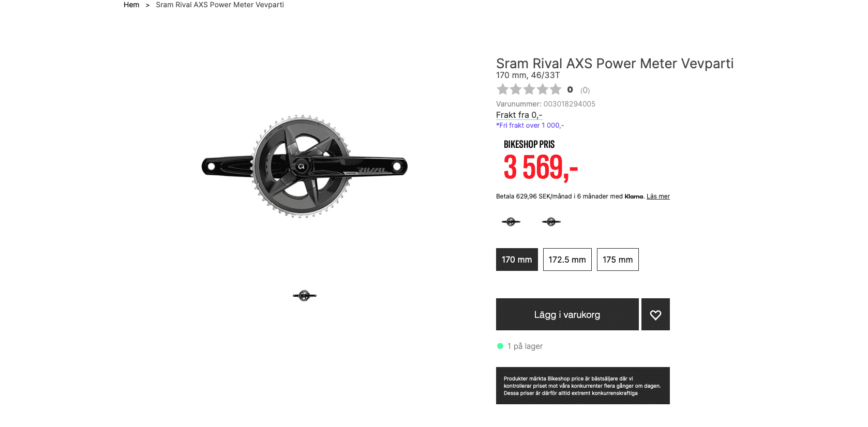Click the small gallery thumbnail below main image

point(305,296)
